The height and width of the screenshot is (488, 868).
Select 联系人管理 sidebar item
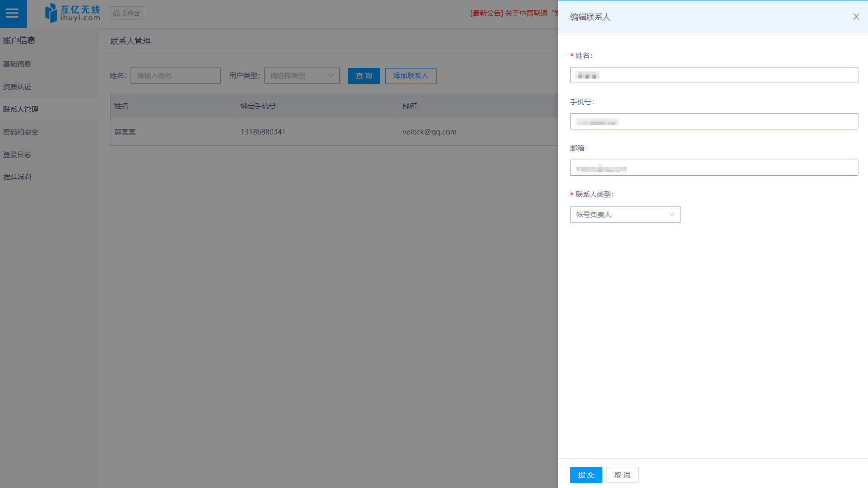tap(21, 109)
